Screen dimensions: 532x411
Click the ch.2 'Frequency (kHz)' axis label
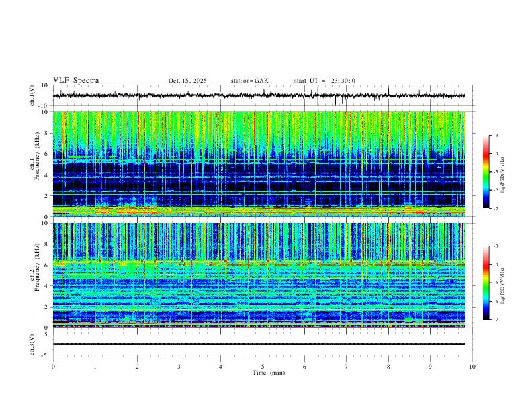[37, 267]
